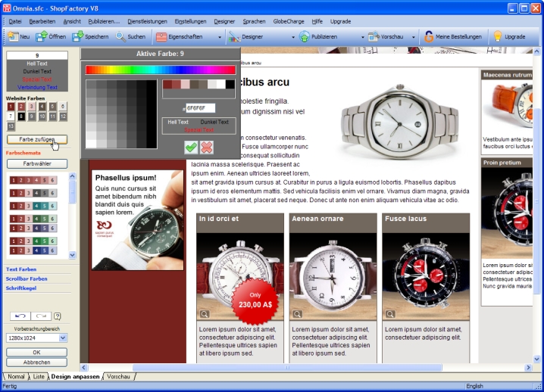
Task: Open the Einstellungen menu
Action: pyautogui.click(x=190, y=21)
